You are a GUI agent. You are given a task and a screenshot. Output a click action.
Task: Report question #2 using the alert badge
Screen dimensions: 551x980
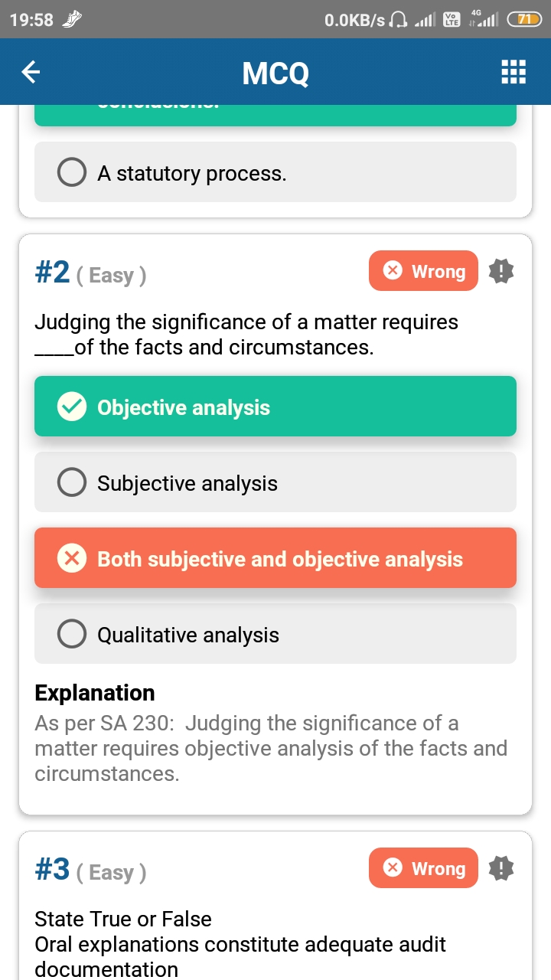(501, 271)
